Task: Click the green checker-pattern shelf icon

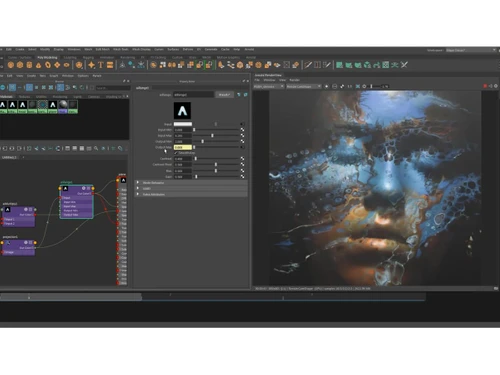Action: coord(386,65)
